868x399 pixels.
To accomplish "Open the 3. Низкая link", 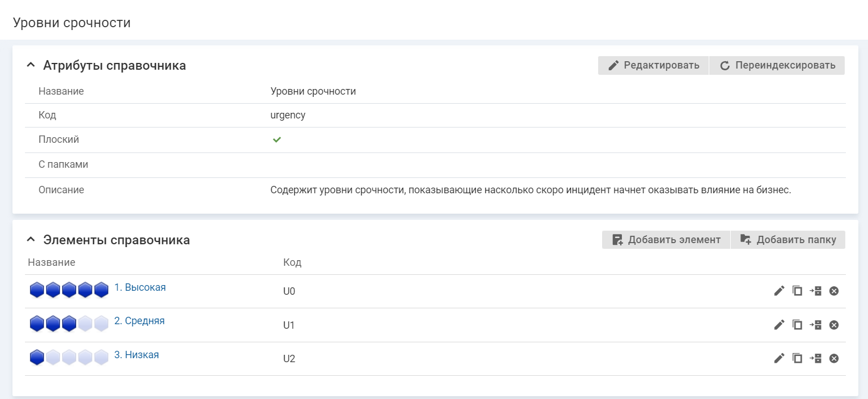I will (x=137, y=355).
